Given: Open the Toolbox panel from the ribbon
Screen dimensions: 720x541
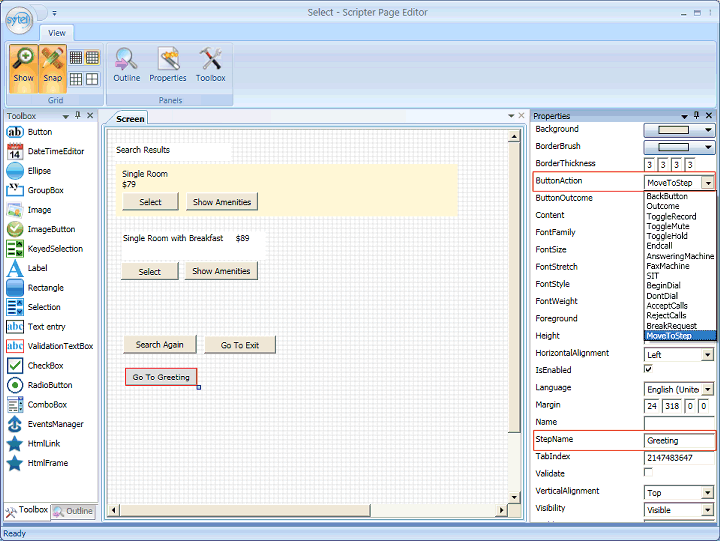Looking at the screenshot, I should click(x=210, y=65).
